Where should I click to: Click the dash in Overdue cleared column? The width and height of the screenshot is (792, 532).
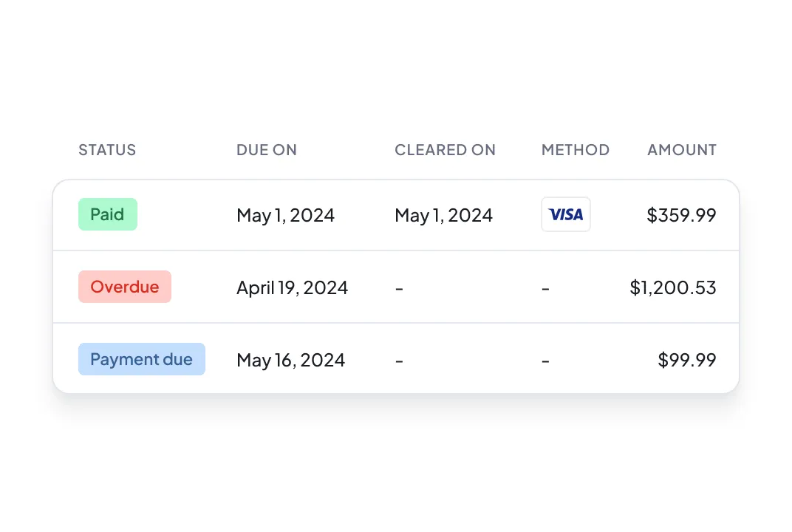[399, 287]
